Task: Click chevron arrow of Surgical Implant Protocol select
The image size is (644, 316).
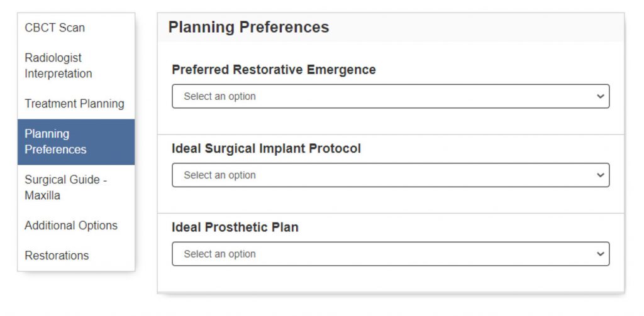Action: [600, 175]
